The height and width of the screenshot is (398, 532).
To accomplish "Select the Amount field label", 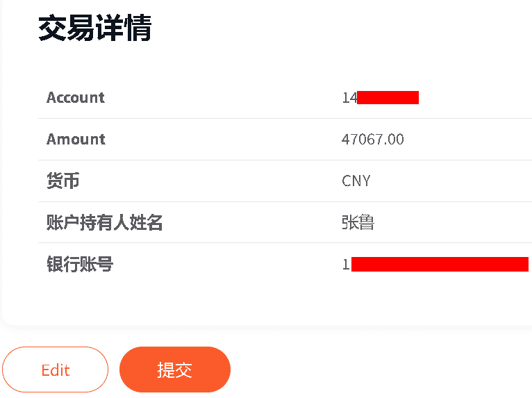I will click(x=76, y=139).
